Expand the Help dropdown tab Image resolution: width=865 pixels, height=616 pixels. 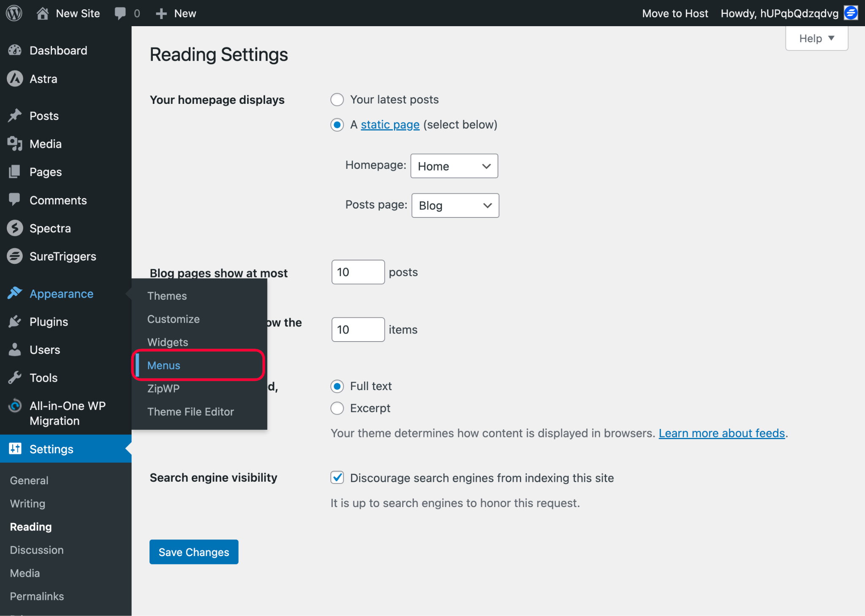coord(816,38)
